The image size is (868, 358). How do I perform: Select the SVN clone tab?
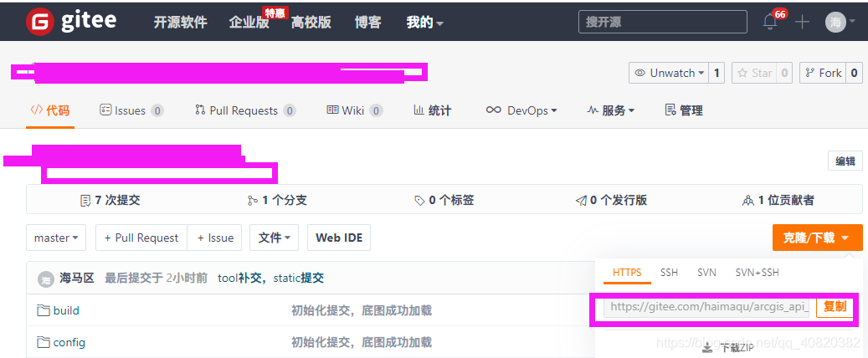pyautogui.click(x=706, y=272)
